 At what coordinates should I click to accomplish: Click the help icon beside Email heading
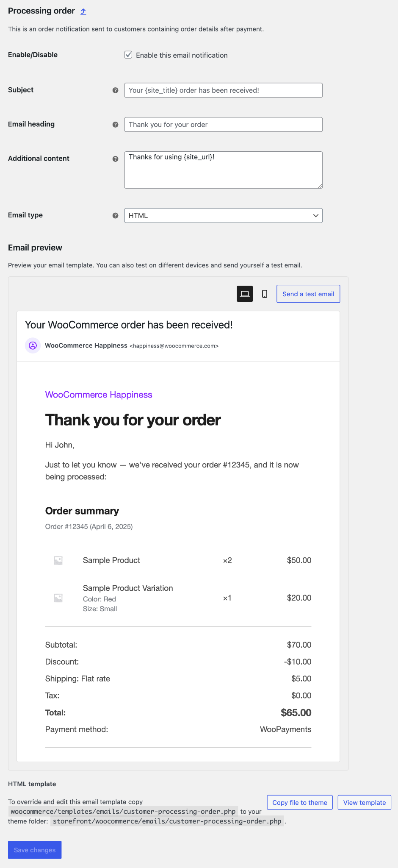[x=115, y=125]
